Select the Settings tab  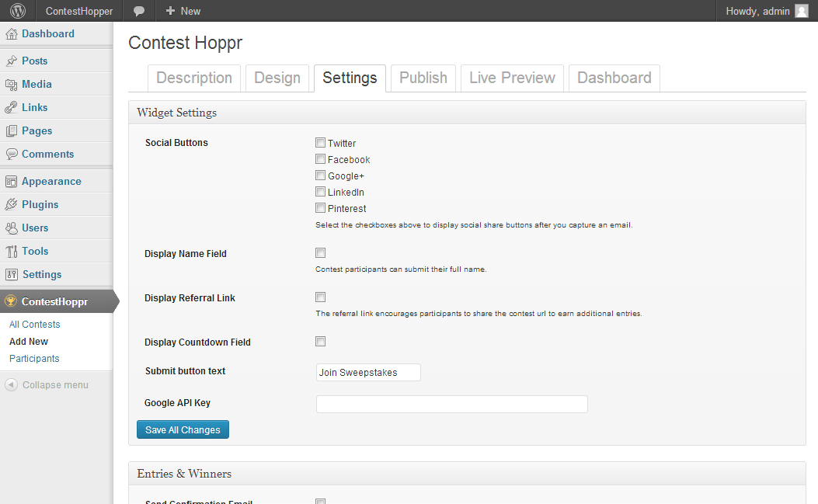(x=350, y=78)
